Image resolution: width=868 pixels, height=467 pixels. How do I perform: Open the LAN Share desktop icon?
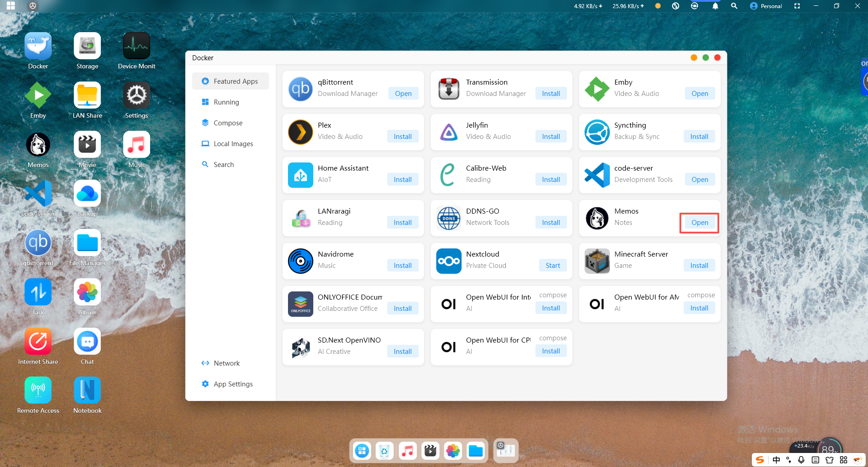coord(87,95)
